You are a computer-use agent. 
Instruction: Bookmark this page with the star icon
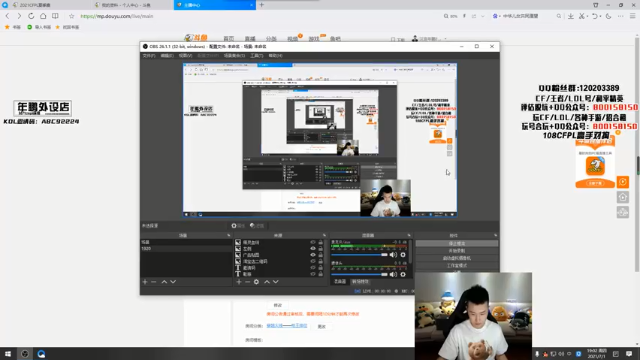point(72,16)
